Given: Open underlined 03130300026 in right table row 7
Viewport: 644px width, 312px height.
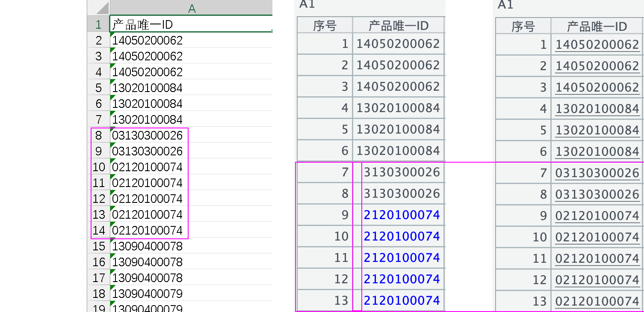Looking at the screenshot, I should point(597,173).
